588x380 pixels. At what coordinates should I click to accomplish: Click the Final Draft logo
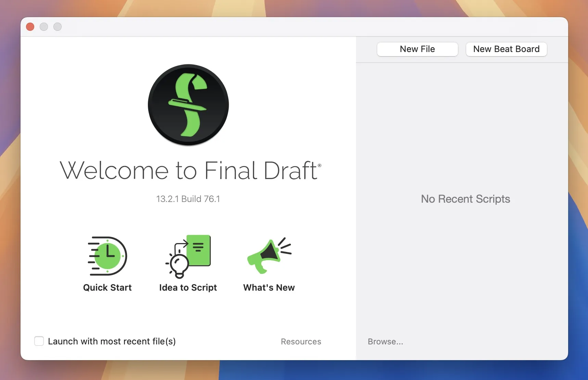coord(188,105)
